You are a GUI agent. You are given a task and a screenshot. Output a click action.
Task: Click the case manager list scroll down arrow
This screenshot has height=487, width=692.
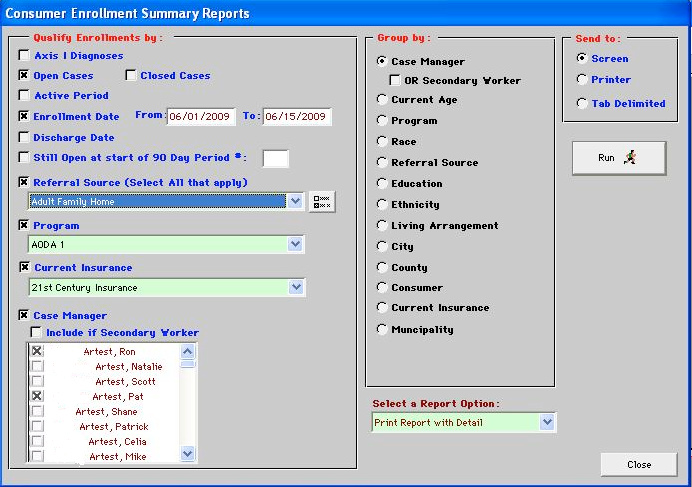tap(188, 453)
